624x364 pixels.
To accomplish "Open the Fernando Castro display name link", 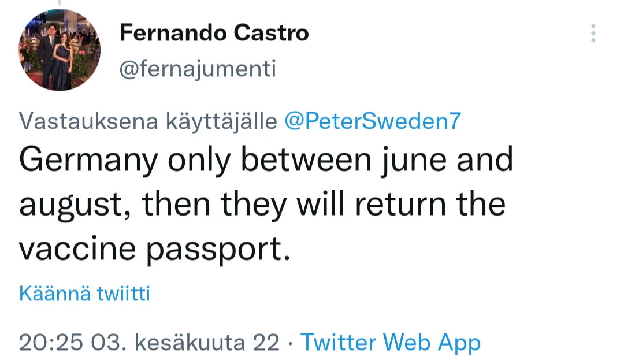I will click(214, 34).
